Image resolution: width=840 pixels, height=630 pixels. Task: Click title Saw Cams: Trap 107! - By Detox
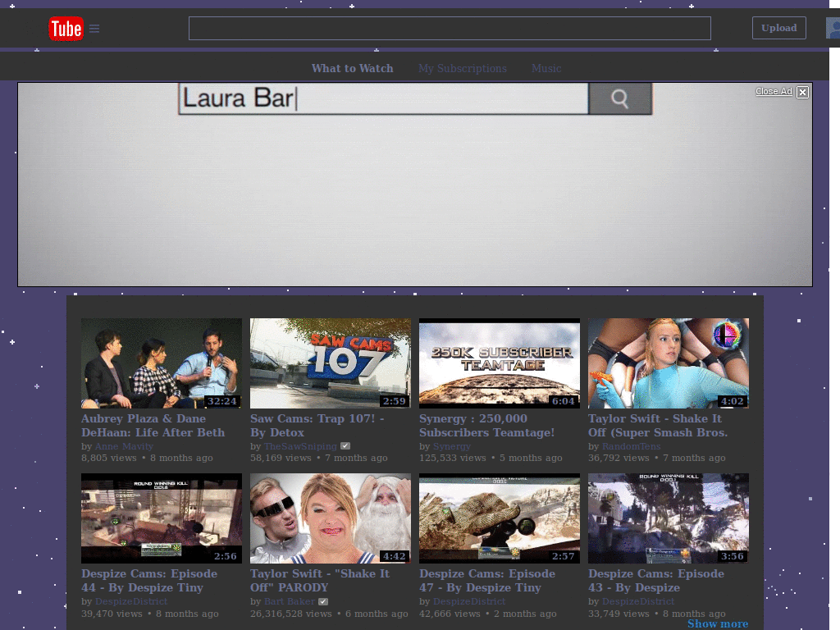(317, 426)
